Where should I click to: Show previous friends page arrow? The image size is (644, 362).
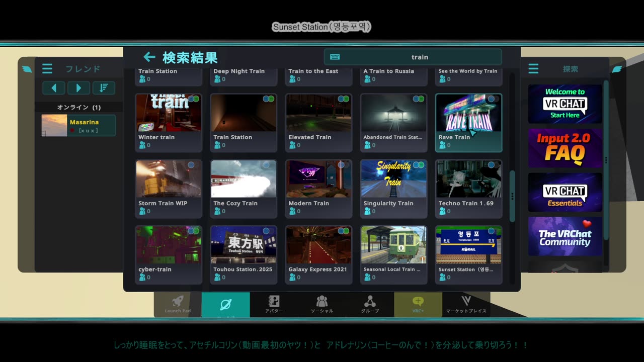pyautogui.click(x=54, y=88)
